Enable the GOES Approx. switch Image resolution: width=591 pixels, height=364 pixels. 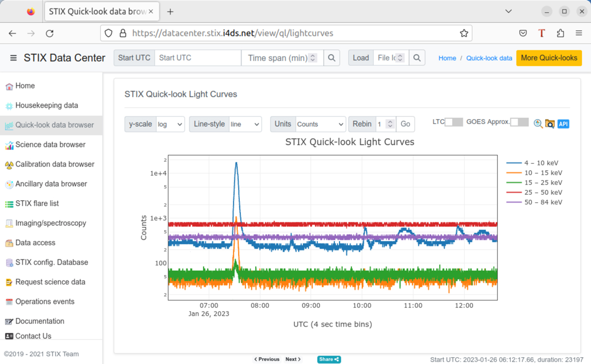pos(519,122)
